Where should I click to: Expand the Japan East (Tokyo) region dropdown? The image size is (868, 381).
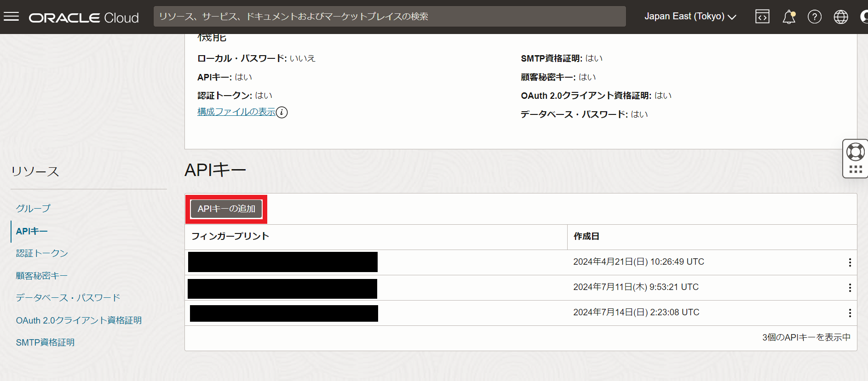click(690, 17)
